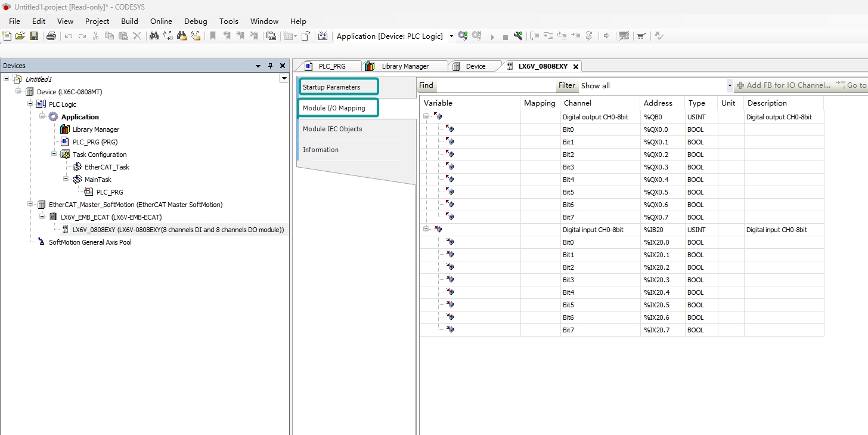Screen dimensions: 868x435
Task: Create a new file with toolbar icon
Action: click(7, 36)
